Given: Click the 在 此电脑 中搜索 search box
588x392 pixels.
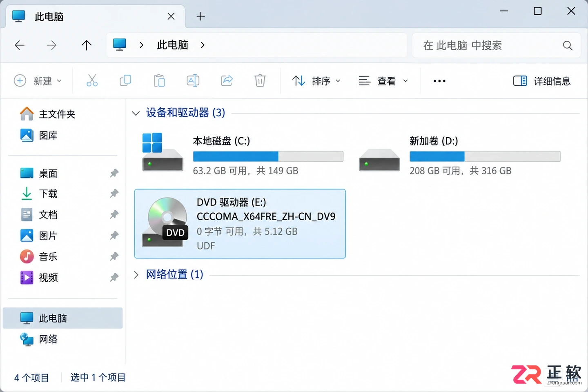Looking at the screenshot, I should (497, 45).
